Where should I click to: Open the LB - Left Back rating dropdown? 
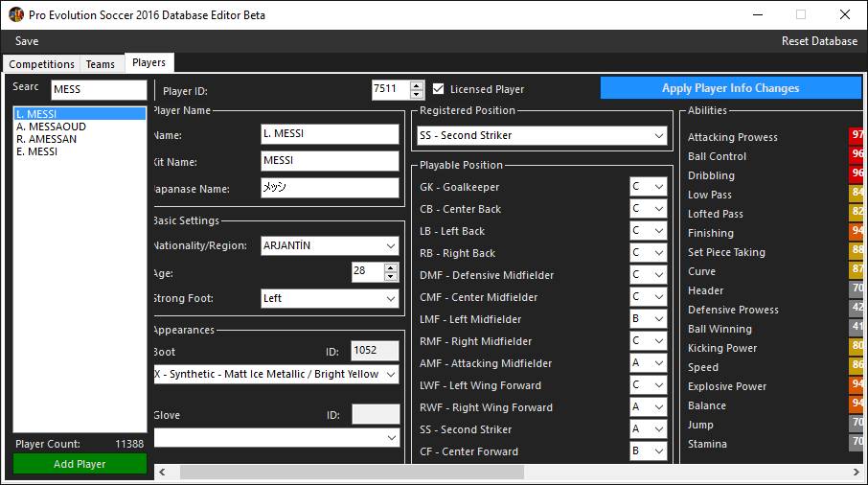pyautogui.click(x=649, y=231)
